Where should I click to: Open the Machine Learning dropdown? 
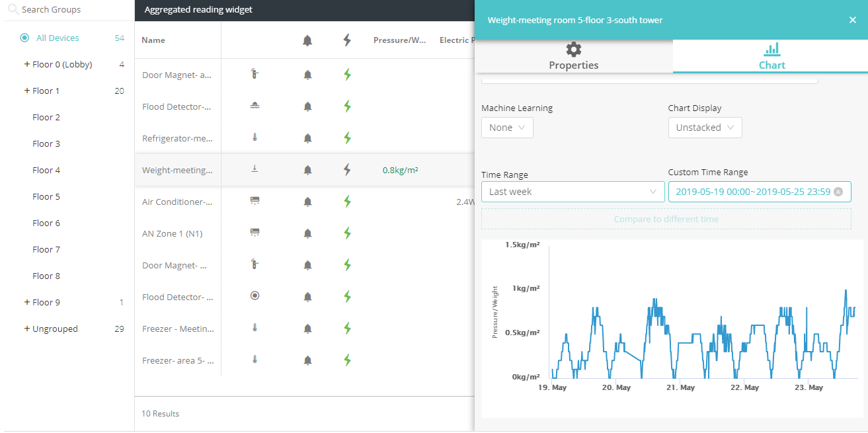click(x=506, y=127)
